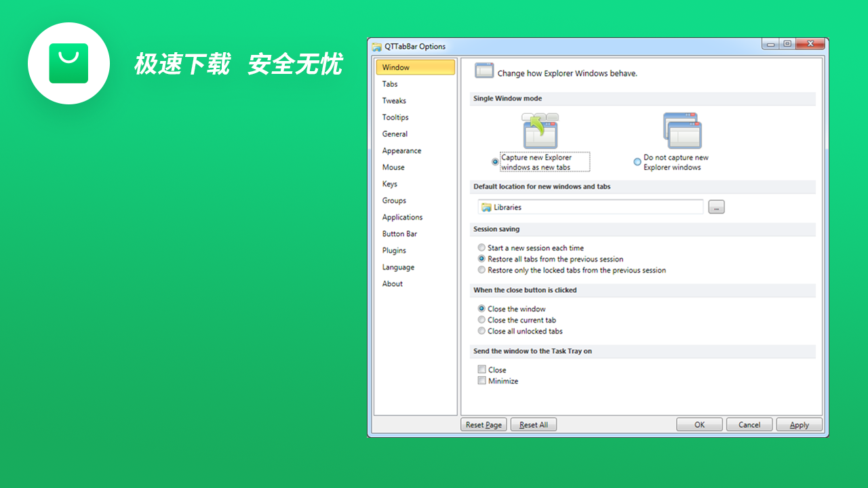Select 'Do not capture new Explorer windows'
The height and width of the screenshot is (488, 868).
click(x=637, y=161)
